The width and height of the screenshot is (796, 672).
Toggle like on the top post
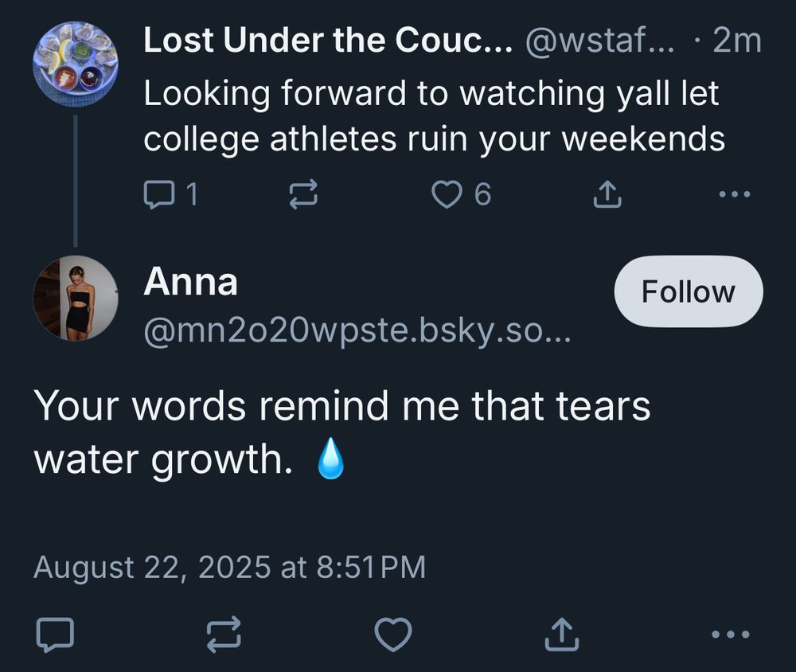pyautogui.click(x=449, y=193)
